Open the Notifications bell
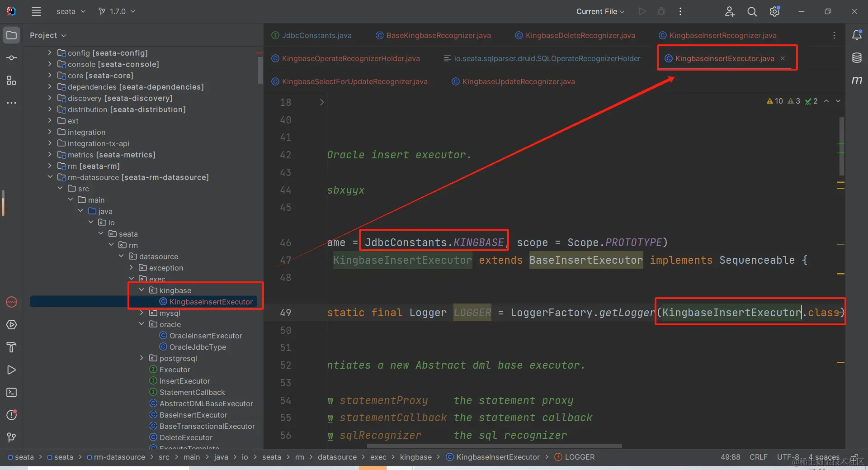Screen dimensions: 868x470 click(857, 35)
